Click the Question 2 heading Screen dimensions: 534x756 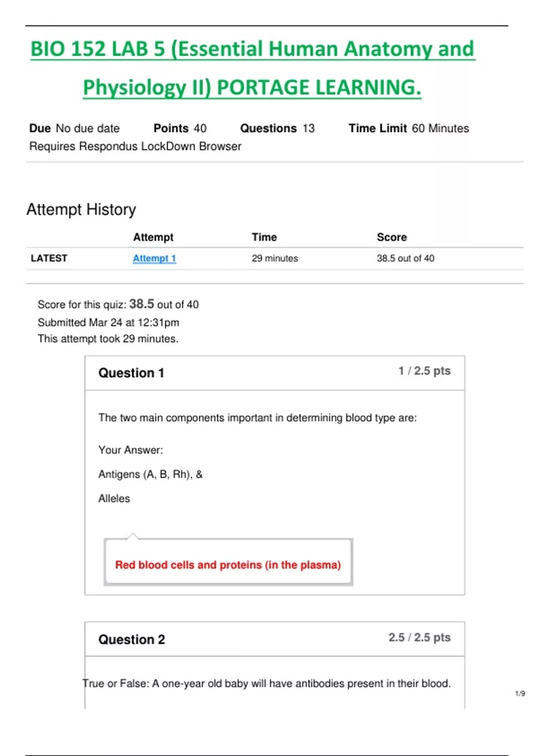coord(132,639)
